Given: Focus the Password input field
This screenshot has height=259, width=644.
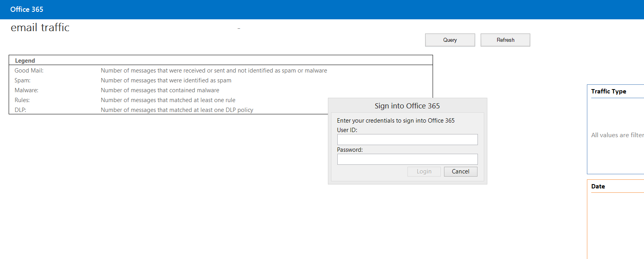Looking at the screenshot, I should (x=407, y=159).
